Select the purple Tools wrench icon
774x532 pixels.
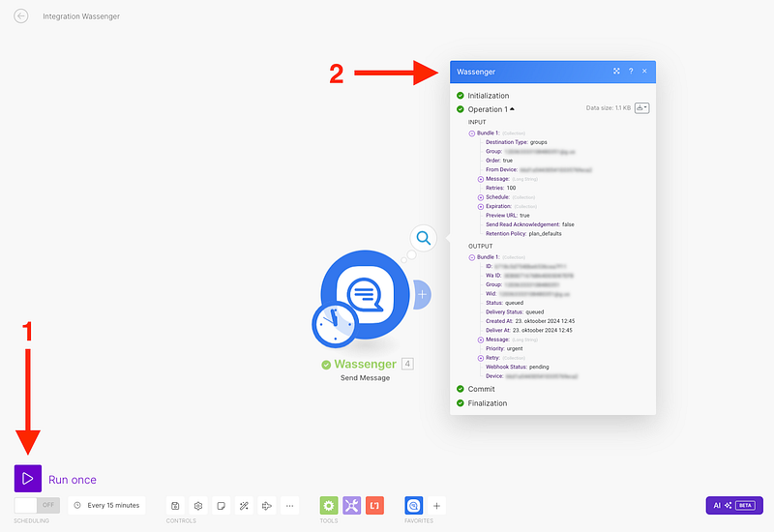352,505
